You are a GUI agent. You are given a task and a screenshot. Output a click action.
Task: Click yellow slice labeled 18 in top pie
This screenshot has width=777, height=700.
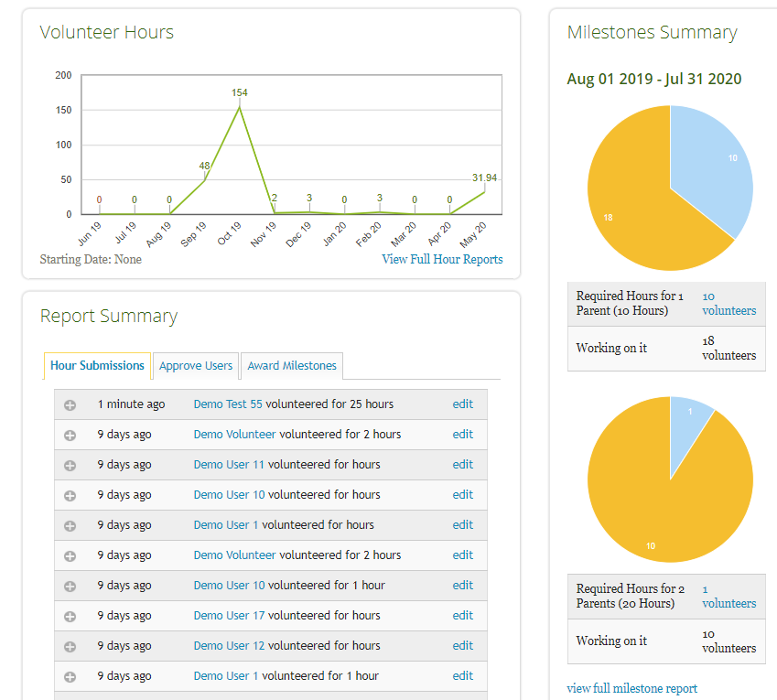coord(631,206)
